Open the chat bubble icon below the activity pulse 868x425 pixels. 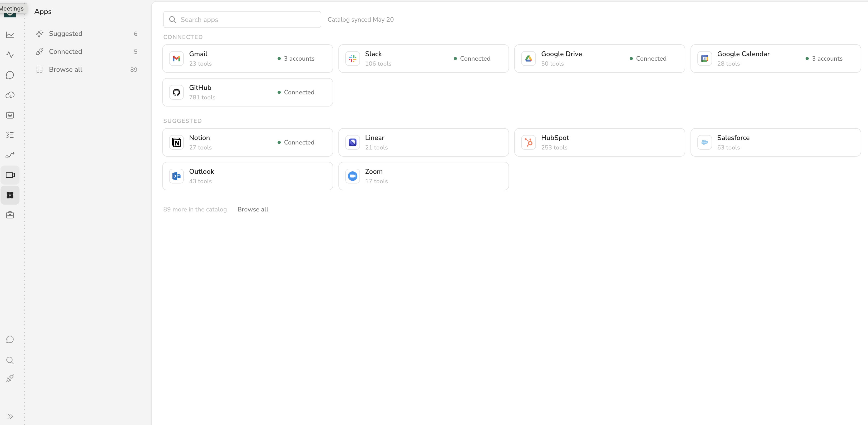[x=10, y=75]
